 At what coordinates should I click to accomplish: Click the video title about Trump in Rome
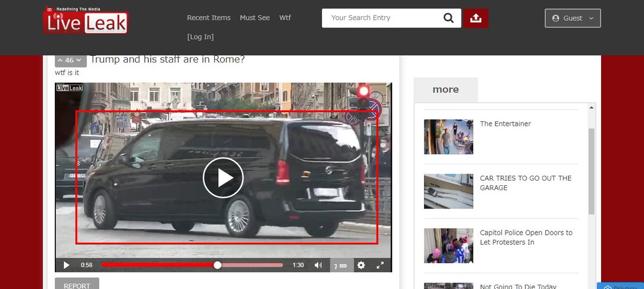coord(167,59)
